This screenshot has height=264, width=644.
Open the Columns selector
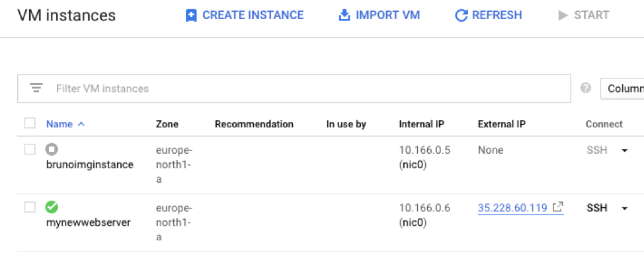624,88
